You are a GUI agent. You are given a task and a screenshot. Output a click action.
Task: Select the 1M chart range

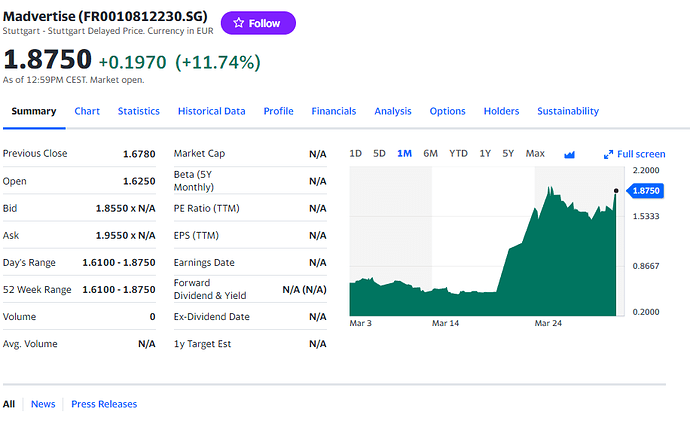coord(404,154)
